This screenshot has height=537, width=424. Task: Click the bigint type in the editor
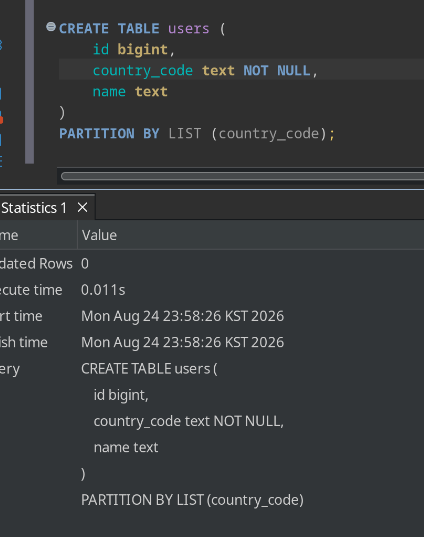coord(142,50)
